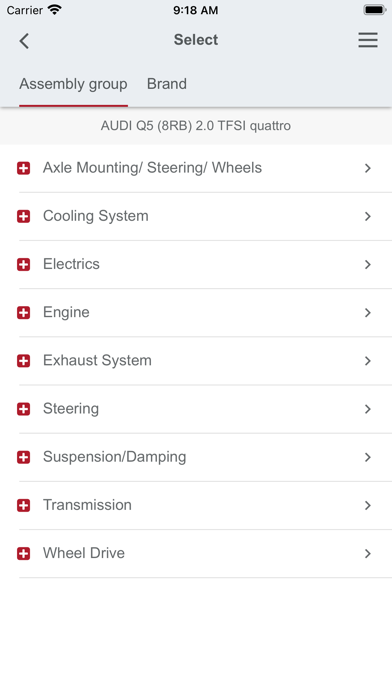Click the red plus icon beside Engine
The height and width of the screenshot is (696, 392).
coord(24,312)
